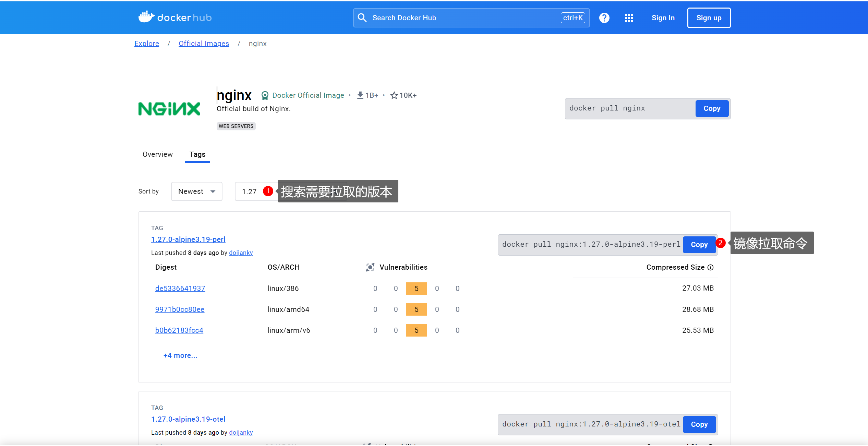Expand the +4 more digests list
The image size is (868, 446).
[x=180, y=355]
